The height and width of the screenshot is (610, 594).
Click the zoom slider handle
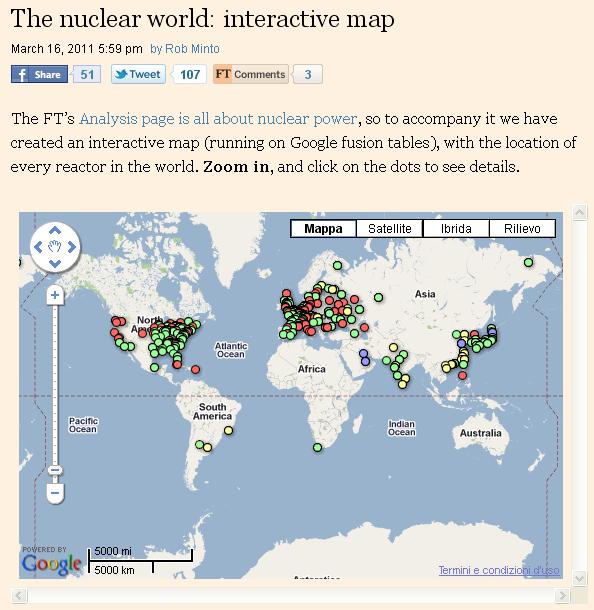click(55, 470)
